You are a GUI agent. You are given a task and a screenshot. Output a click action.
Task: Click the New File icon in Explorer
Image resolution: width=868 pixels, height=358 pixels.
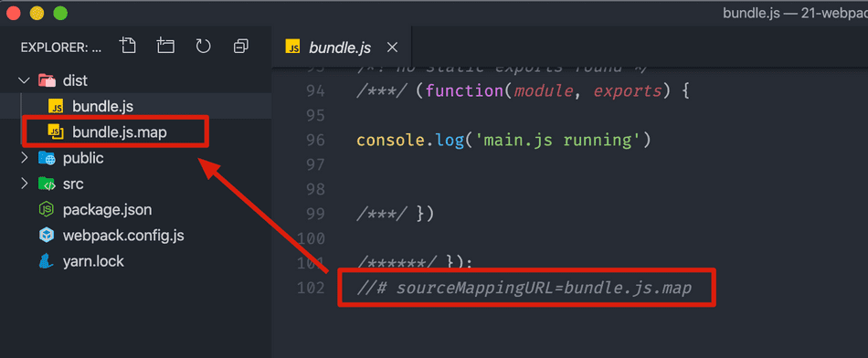[x=128, y=46]
